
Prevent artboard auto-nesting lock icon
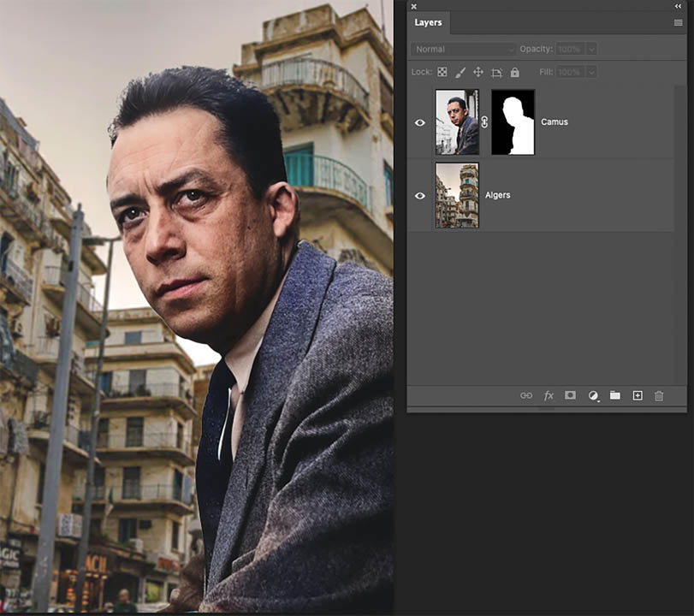pos(496,73)
